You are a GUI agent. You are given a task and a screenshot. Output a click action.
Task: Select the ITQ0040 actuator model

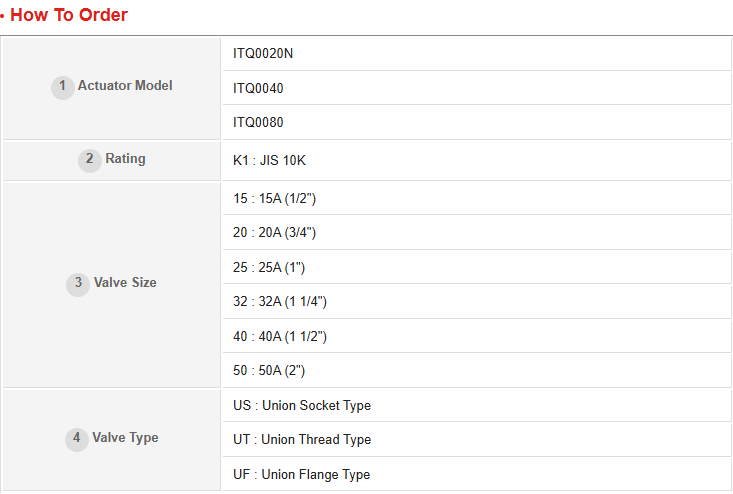[x=258, y=88]
